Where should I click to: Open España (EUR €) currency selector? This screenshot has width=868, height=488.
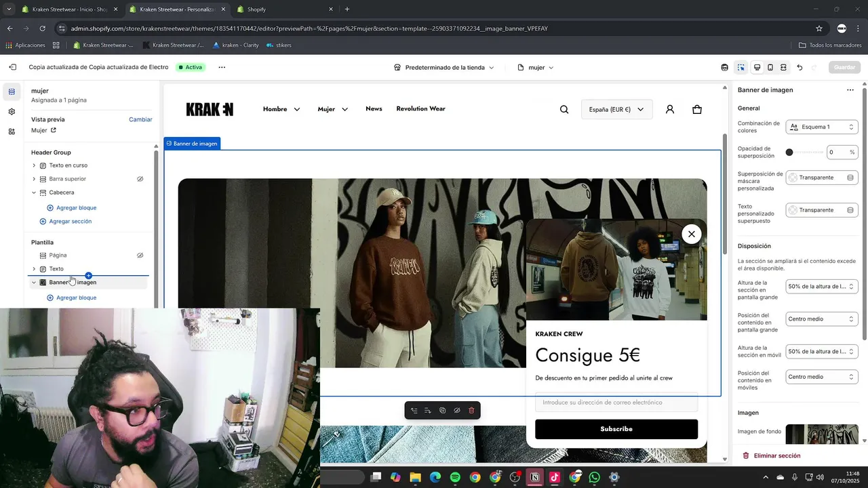pyautogui.click(x=616, y=110)
